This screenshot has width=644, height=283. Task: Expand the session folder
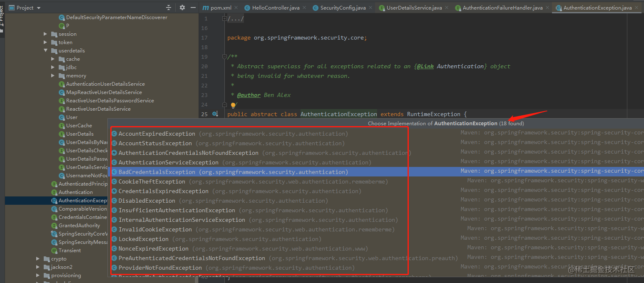46,34
